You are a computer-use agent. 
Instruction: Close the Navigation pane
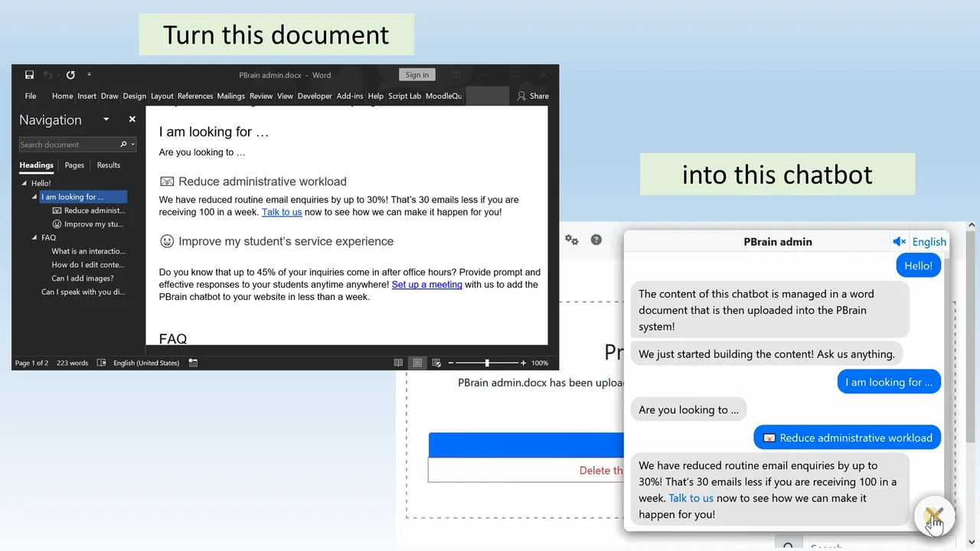132,119
